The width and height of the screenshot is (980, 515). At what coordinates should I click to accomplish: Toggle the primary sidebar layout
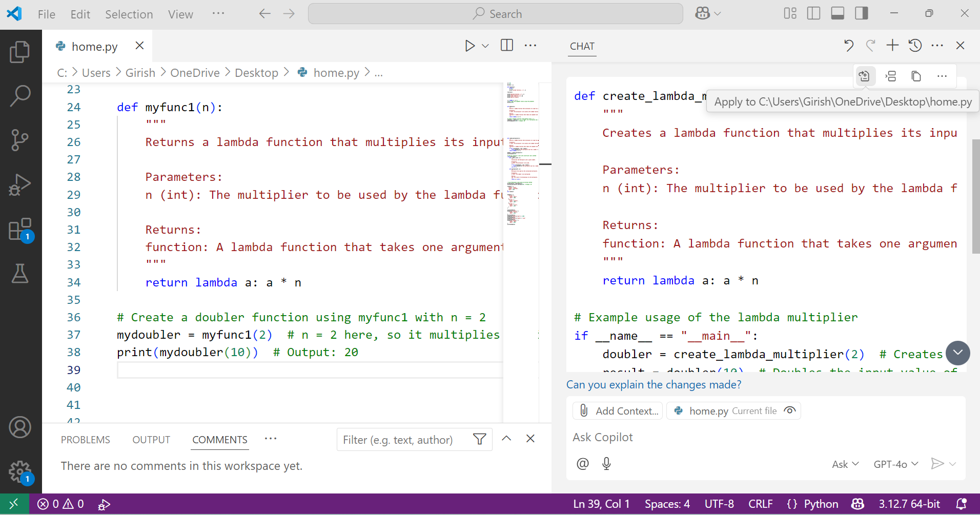tap(813, 13)
